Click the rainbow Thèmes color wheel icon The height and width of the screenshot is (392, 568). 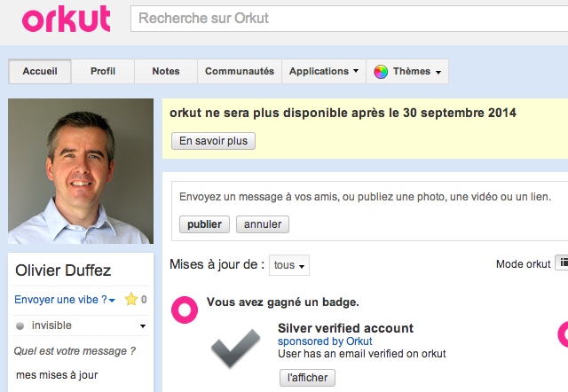(381, 72)
